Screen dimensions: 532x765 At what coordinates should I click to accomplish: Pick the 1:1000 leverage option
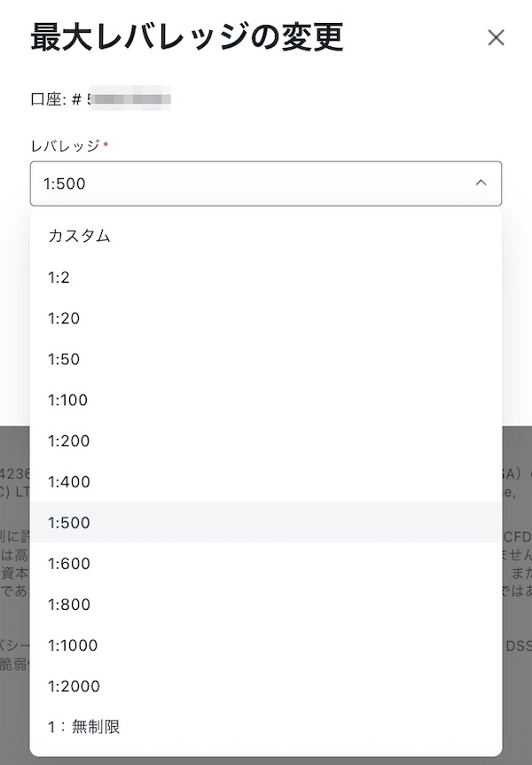(73, 645)
